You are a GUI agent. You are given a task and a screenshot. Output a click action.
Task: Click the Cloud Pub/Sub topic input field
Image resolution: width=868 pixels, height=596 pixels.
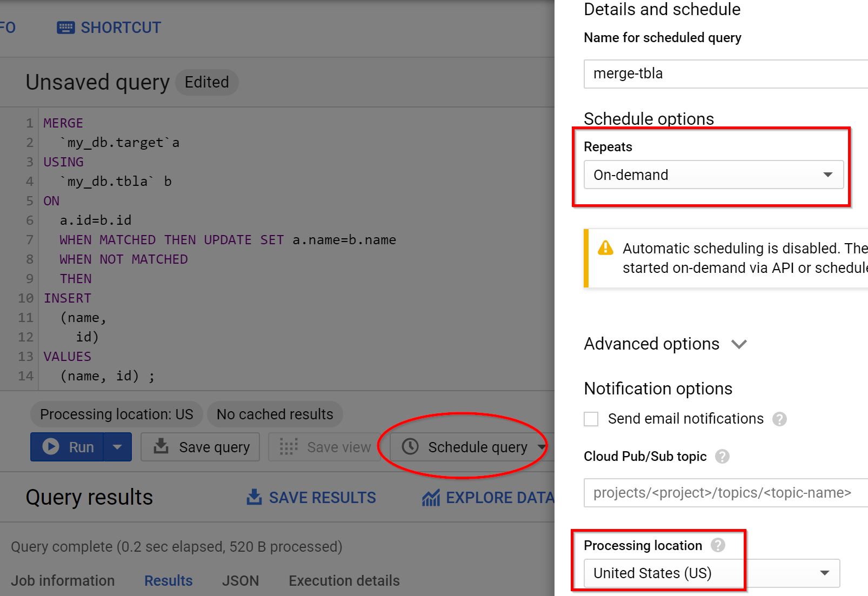coord(724,493)
